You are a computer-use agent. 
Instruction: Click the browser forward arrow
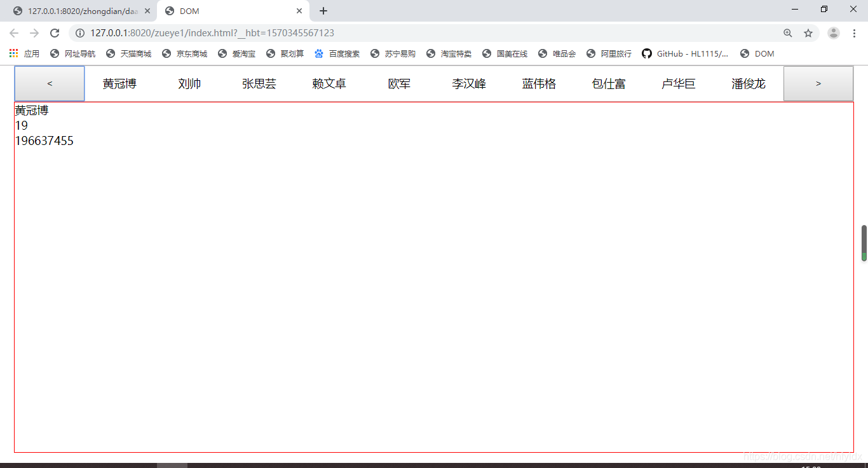[34, 33]
